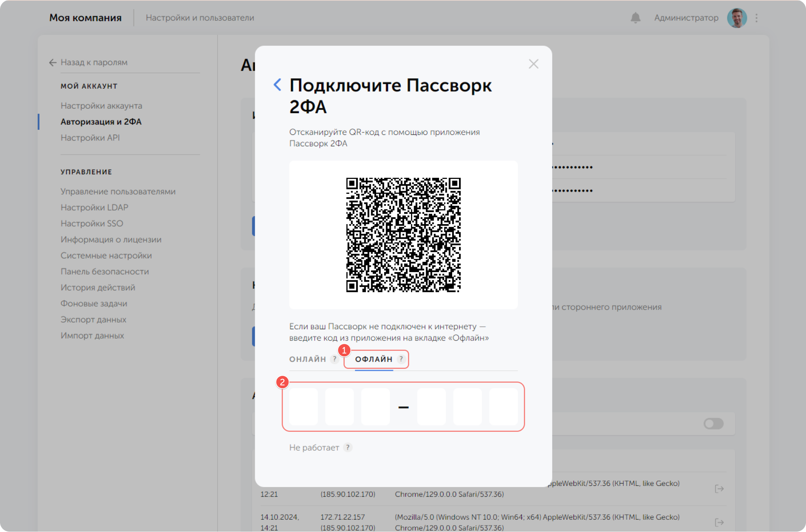Open «История действий» in the sidebar
Image resolution: width=806 pixels, height=532 pixels.
point(97,287)
